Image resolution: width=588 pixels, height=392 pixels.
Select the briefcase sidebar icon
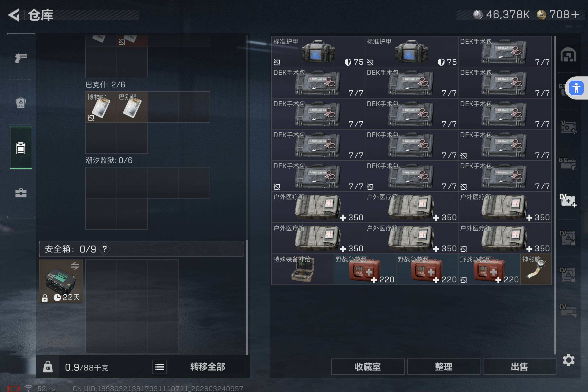pos(21,193)
